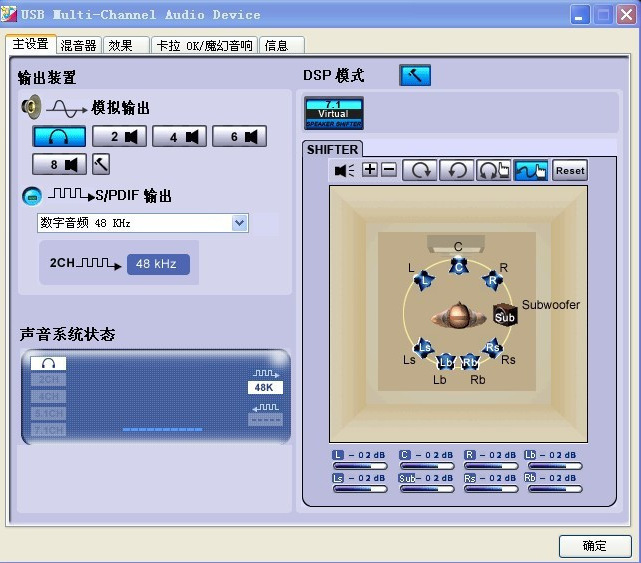Select the Rs surround speaker icon
641x563 pixels.
coord(492,348)
